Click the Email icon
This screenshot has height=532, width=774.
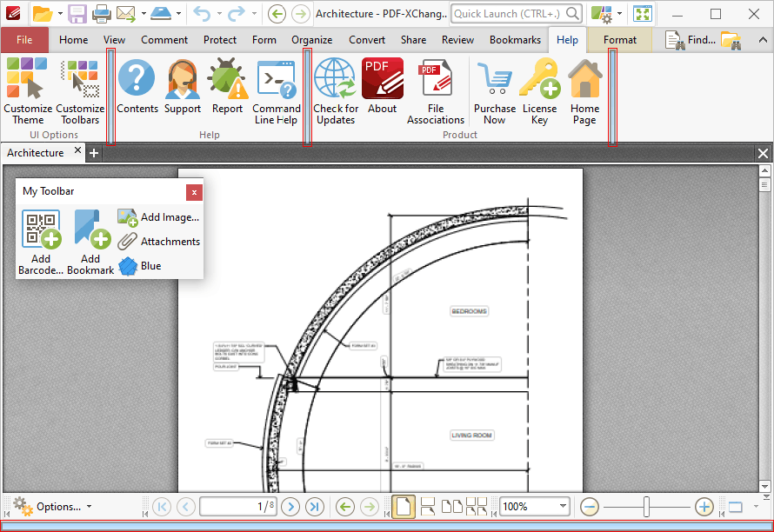126,14
